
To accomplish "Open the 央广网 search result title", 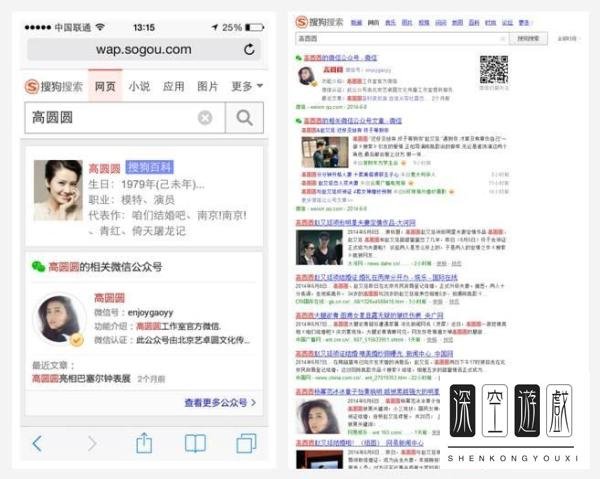I will [370, 316].
